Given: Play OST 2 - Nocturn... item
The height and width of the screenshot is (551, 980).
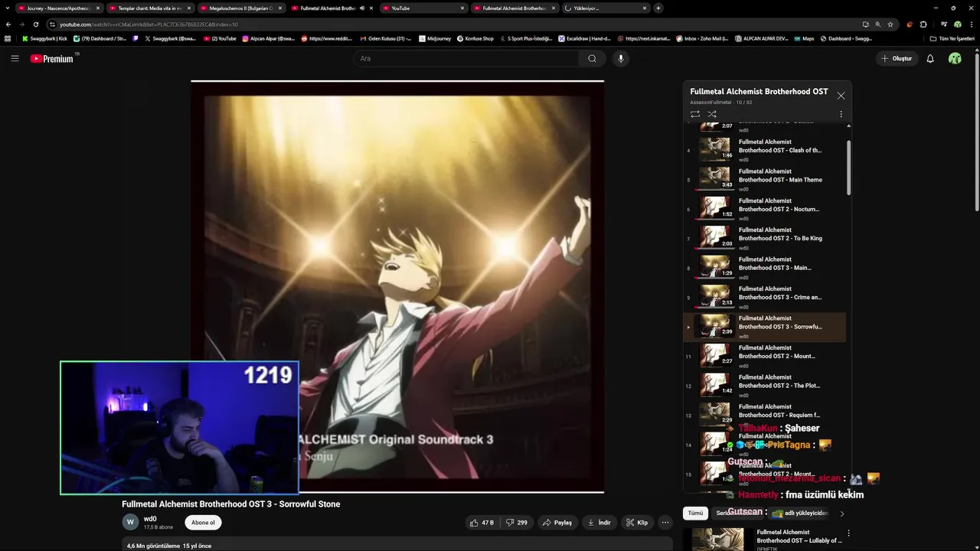Looking at the screenshot, I should [x=766, y=209].
